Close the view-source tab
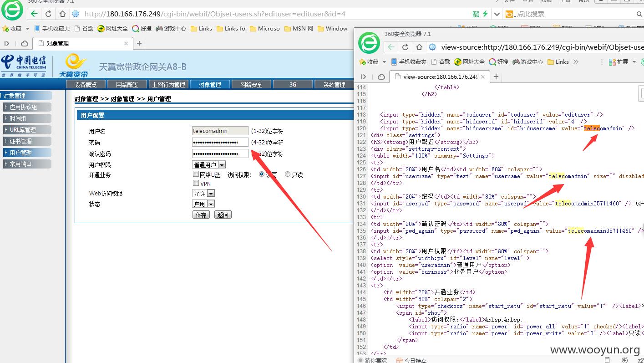Image resolution: width=644 pixels, height=363 pixels. coord(483,77)
